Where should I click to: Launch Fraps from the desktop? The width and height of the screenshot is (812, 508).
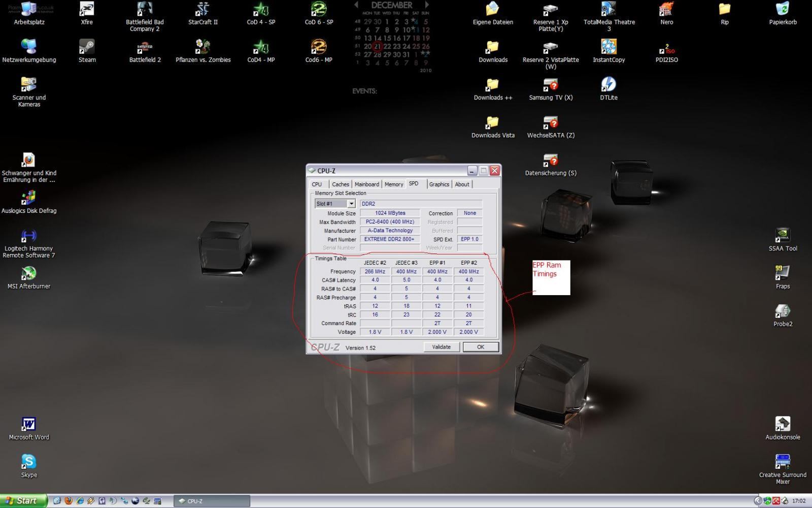pyautogui.click(x=783, y=277)
